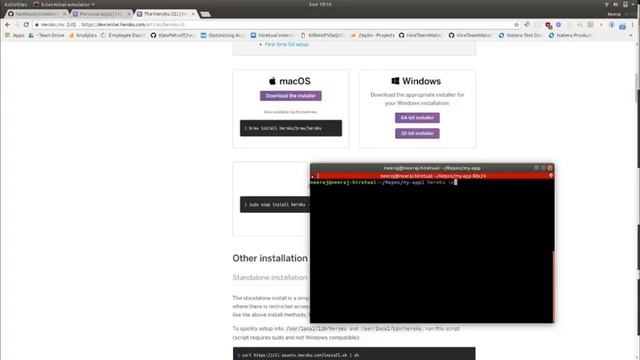Click the battery indicator icon
The height and width of the screenshot is (360, 640).
[x=625, y=4]
